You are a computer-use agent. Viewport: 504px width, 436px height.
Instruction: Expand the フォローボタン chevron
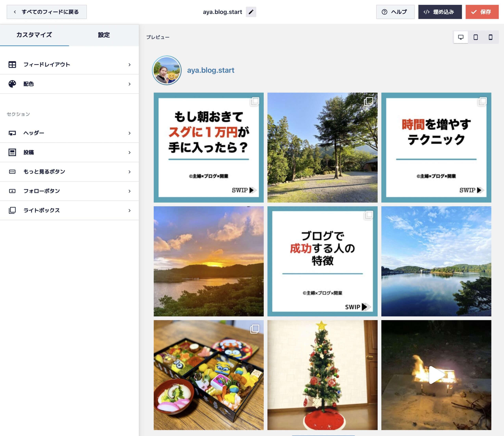[x=130, y=191]
